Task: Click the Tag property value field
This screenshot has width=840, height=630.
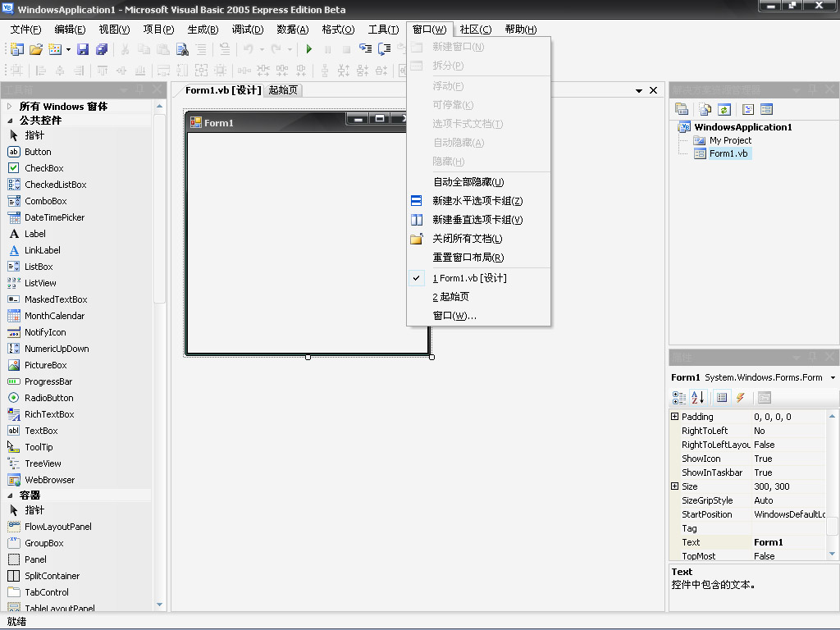Action: click(x=788, y=528)
